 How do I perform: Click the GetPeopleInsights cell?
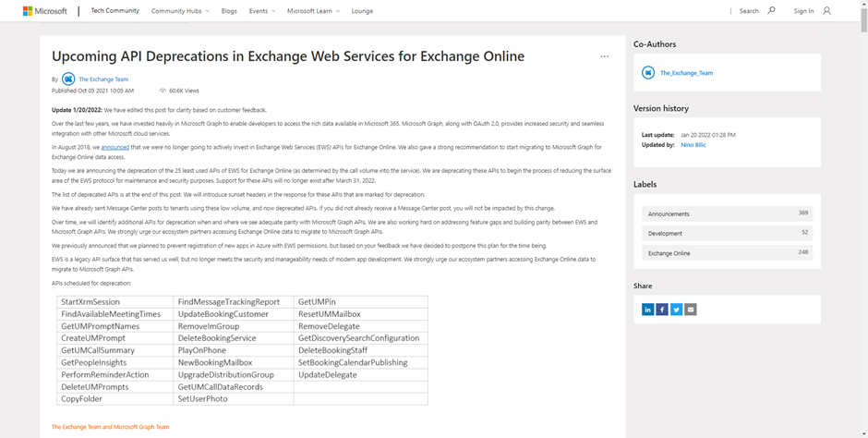(x=115, y=363)
